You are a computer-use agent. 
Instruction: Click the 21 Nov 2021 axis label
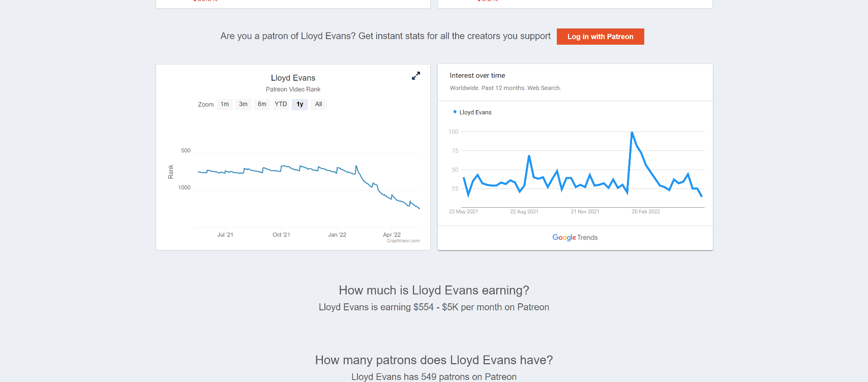point(585,211)
